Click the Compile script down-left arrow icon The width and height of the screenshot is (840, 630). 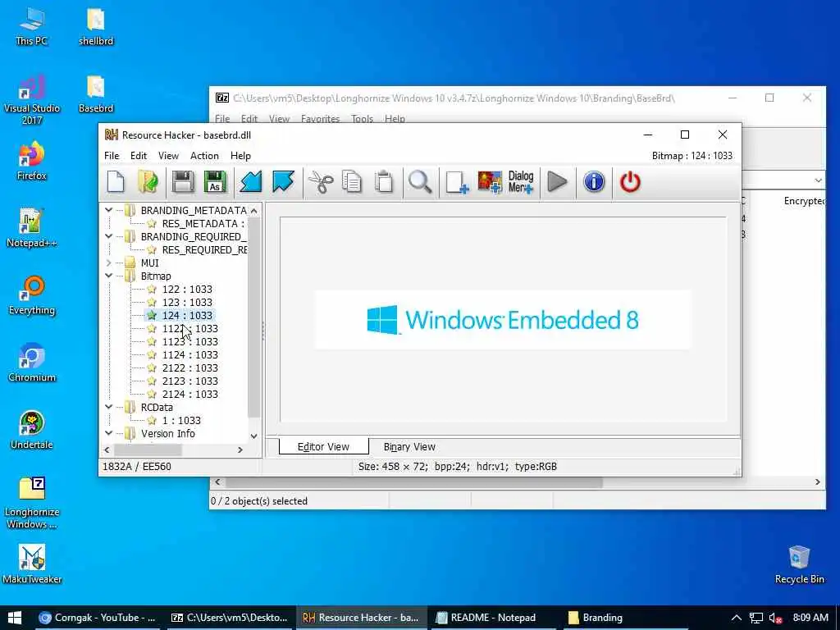pos(251,182)
